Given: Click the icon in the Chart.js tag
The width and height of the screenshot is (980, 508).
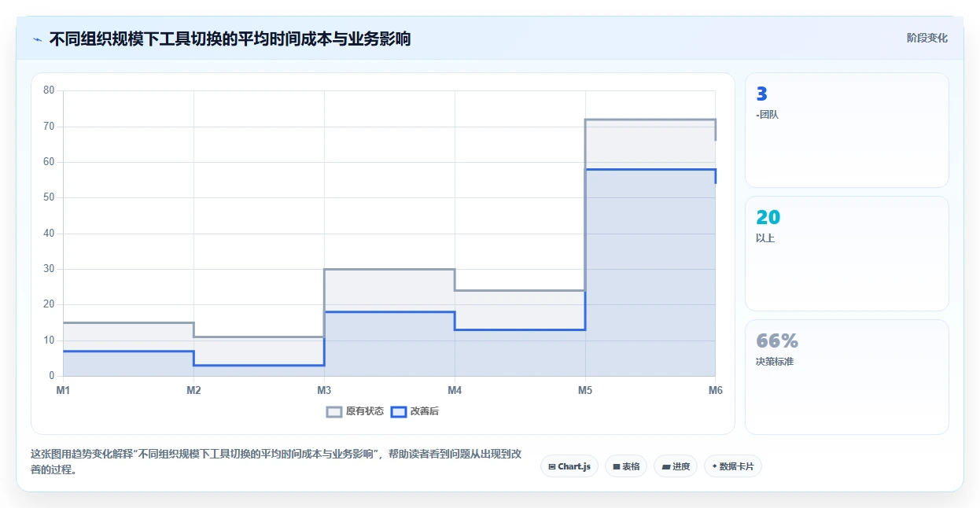Looking at the screenshot, I should [552, 467].
